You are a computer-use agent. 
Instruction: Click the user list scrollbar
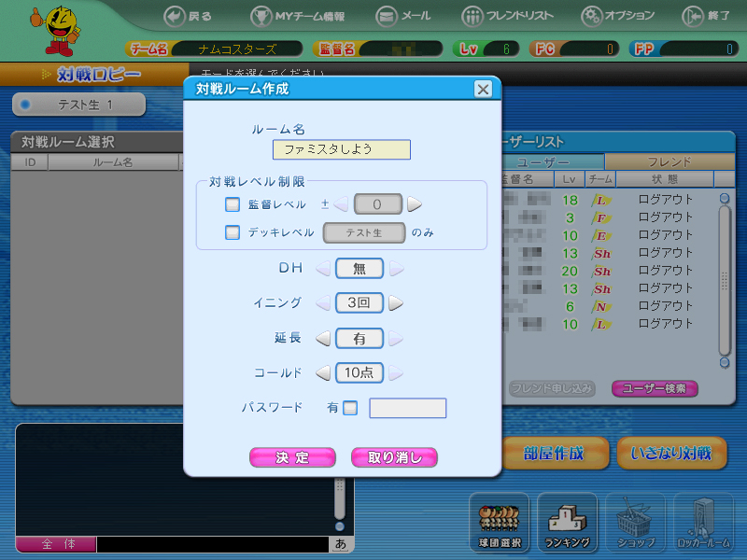[x=724, y=280]
